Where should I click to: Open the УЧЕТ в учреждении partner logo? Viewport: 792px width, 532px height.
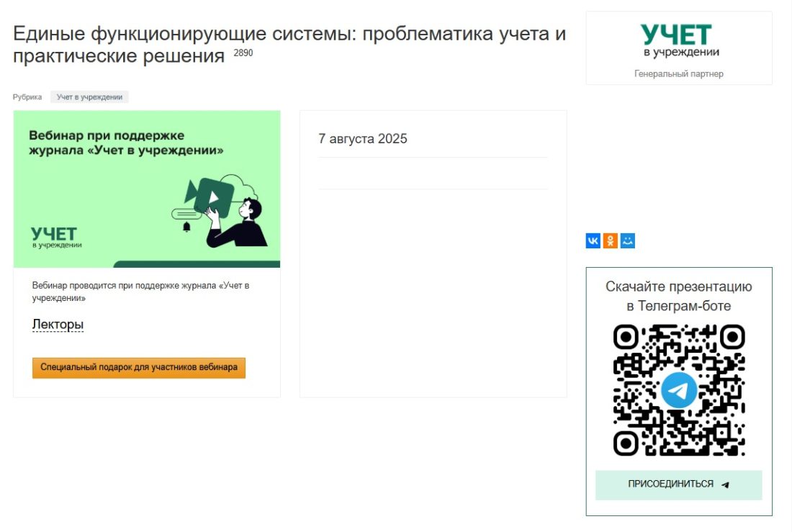click(x=678, y=41)
